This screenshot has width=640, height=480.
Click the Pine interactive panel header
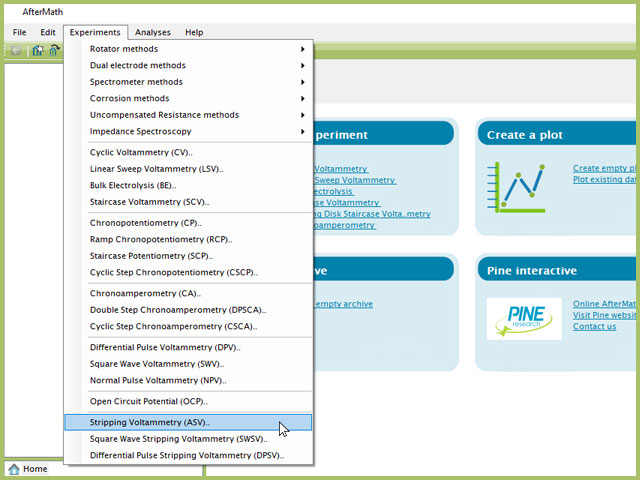point(557,269)
